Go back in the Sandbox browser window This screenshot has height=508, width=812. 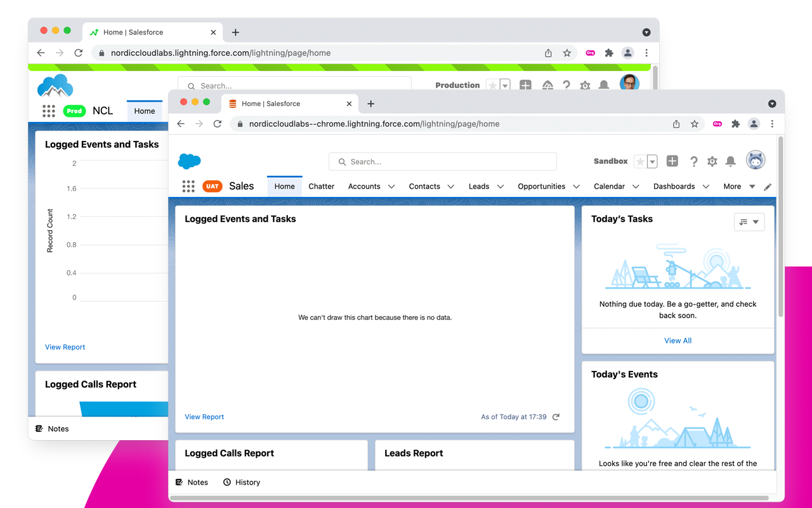181,124
